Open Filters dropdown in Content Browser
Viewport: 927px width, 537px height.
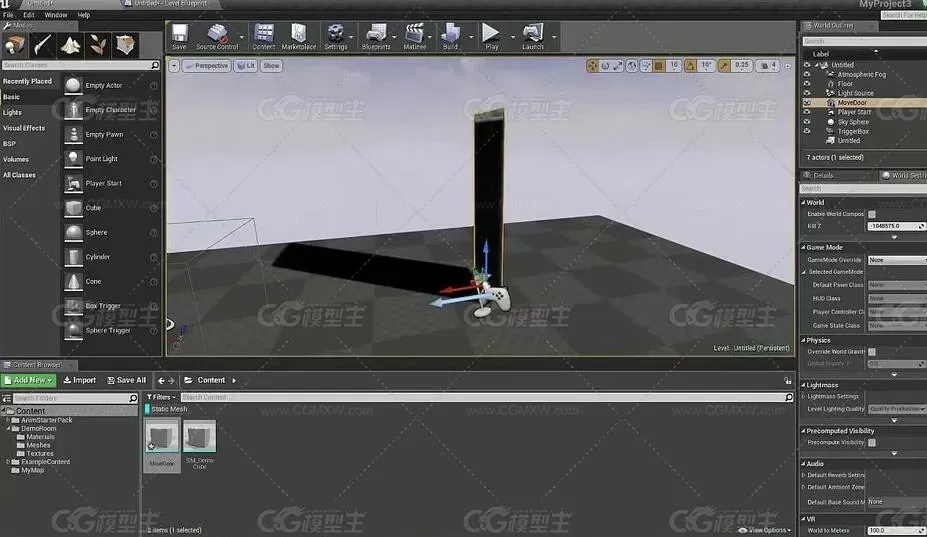click(161, 397)
